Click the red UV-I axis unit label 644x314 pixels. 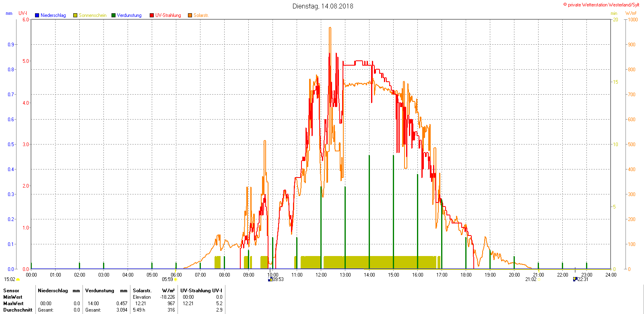click(23, 13)
